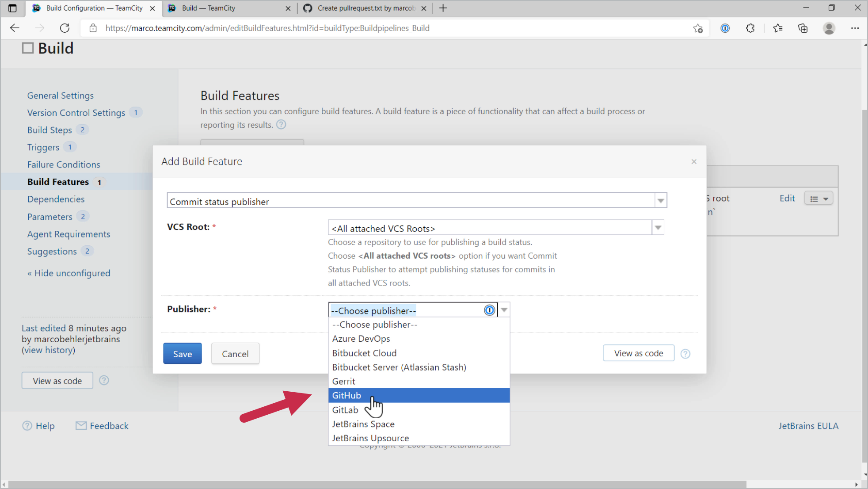
Task: Open the Collections icon
Action: 803,28
